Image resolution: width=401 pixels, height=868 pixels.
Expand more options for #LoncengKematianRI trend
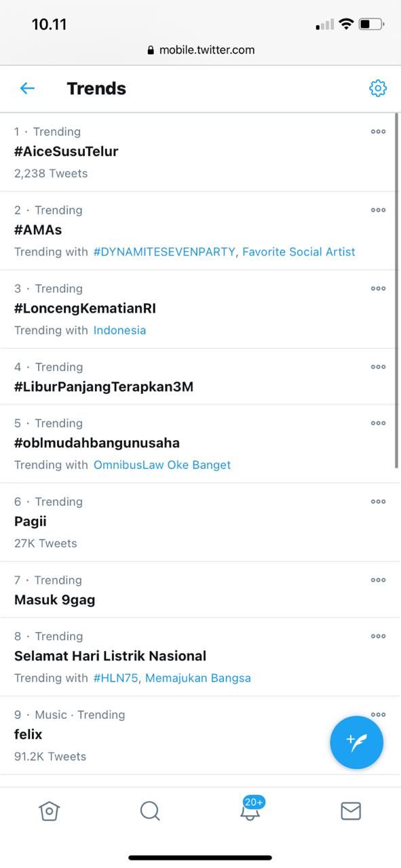[x=378, y=288]
